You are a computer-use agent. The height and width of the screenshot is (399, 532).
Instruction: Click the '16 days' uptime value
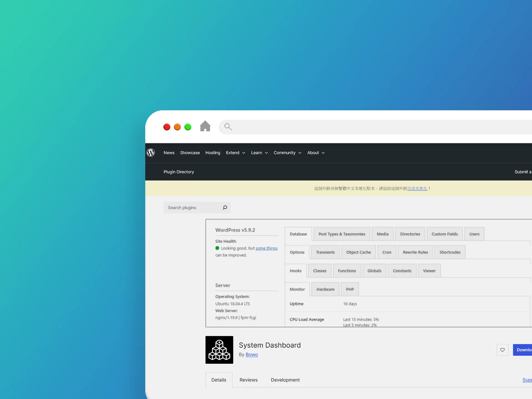point(350,304)
